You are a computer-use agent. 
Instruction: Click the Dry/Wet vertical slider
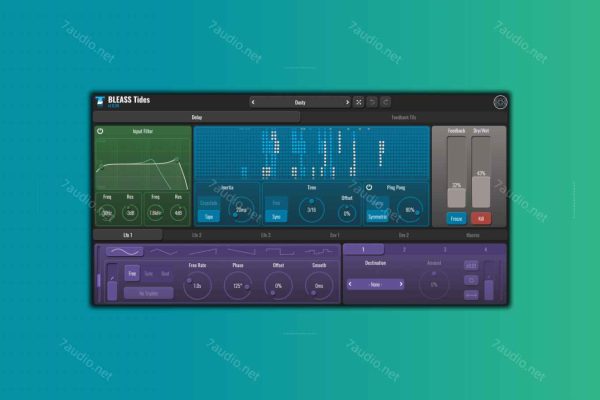pyautogui.click(x=481, y=172)
